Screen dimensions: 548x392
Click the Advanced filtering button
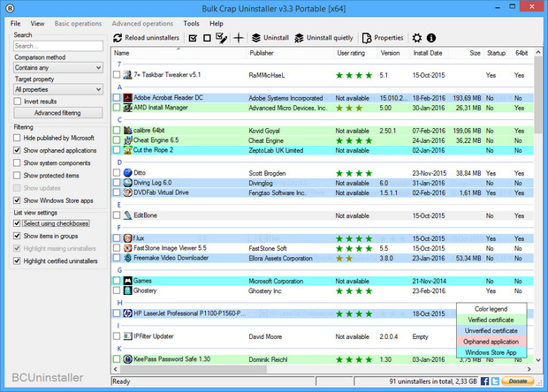tap(57, 113)
